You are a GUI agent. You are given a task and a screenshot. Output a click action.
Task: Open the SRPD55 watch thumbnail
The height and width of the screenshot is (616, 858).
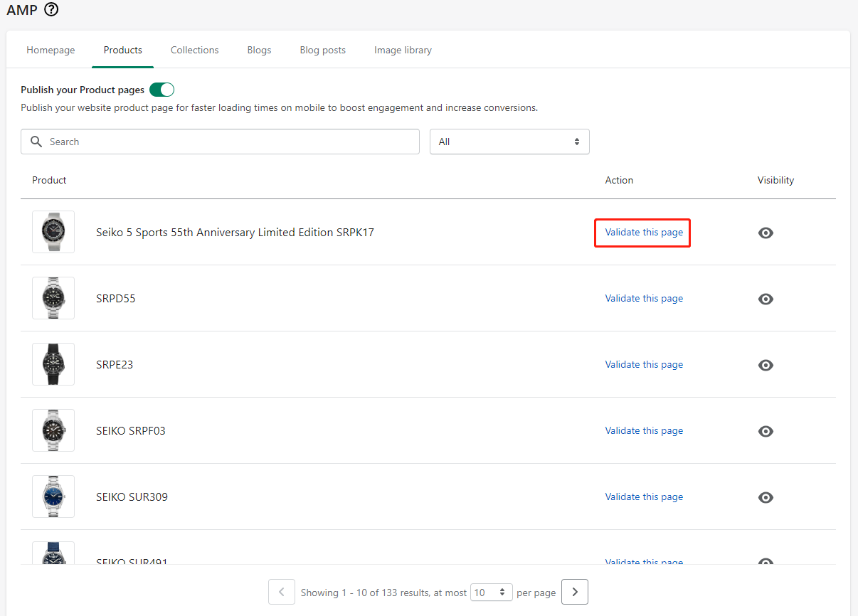coord(53,298)
